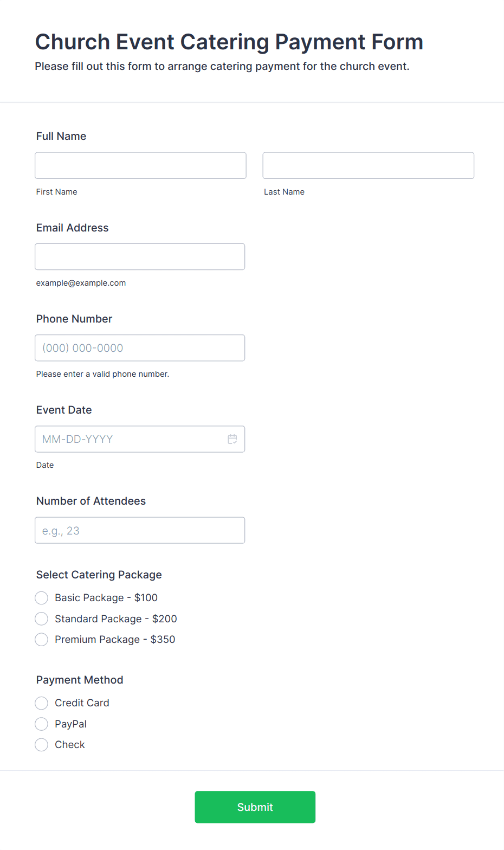This screenshot has height=850, width=504.
Task: Select Credit Card as payment method
Action: click(x=42, y=703)
